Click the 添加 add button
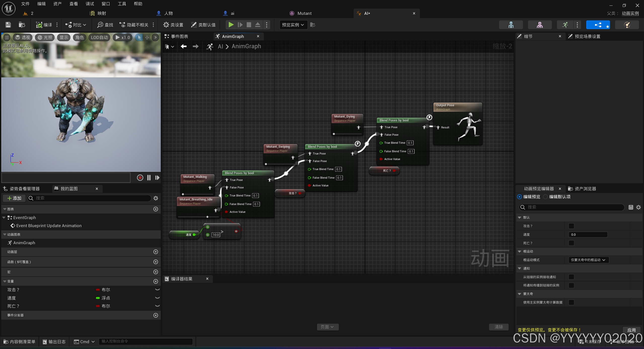Screen dimensions: 644x349 [15, 198]
